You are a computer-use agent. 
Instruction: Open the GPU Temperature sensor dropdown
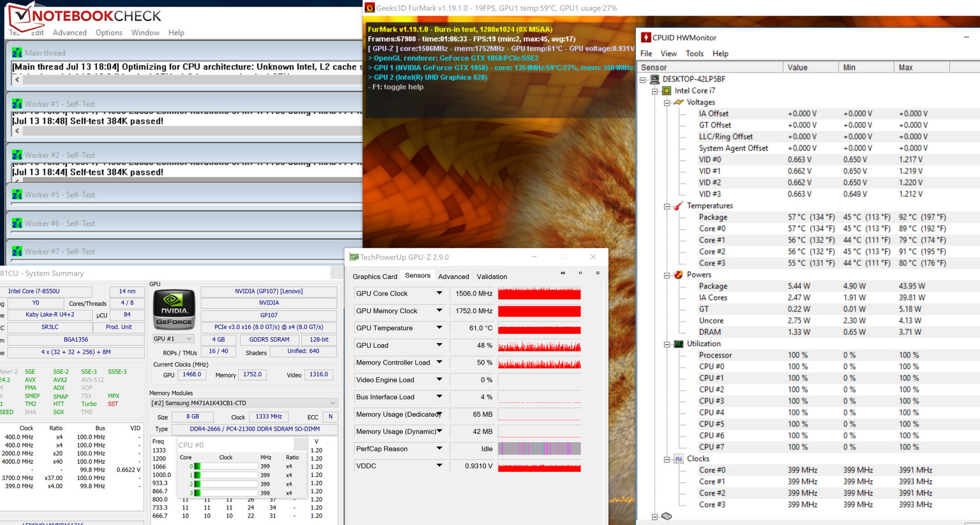439,328
